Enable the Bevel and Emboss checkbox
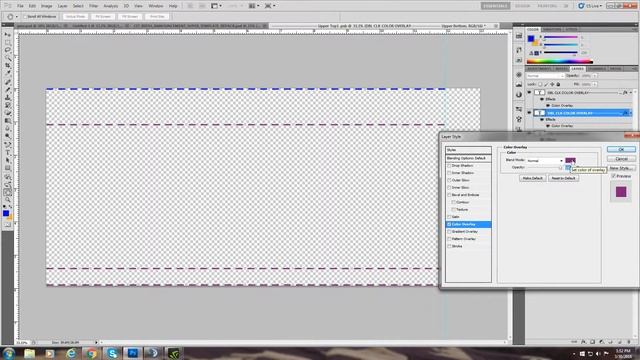 tap(449, 195)
